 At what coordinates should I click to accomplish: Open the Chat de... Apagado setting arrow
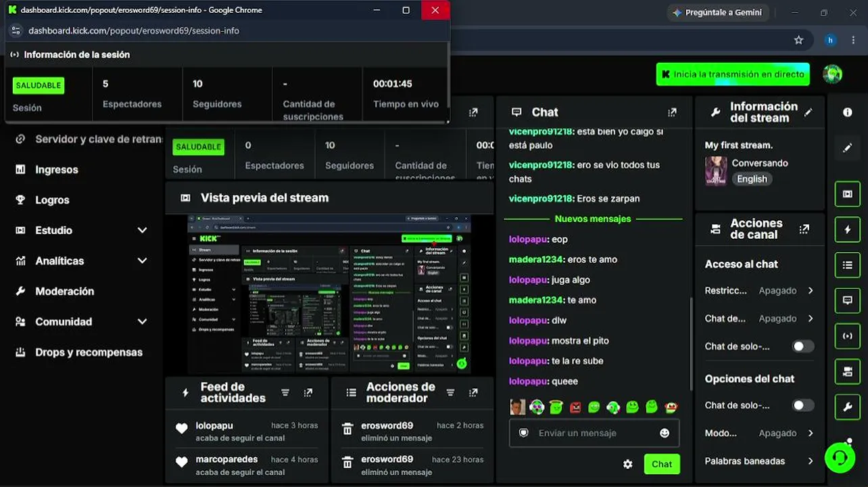click(811, 319)
